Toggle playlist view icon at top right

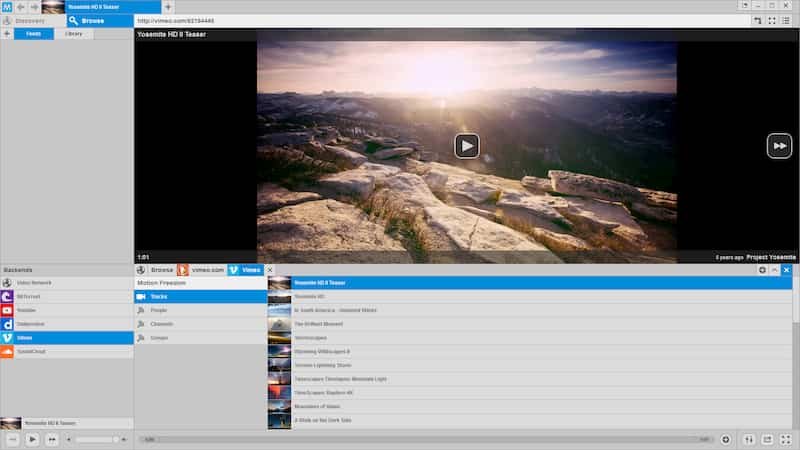(786, 21)
